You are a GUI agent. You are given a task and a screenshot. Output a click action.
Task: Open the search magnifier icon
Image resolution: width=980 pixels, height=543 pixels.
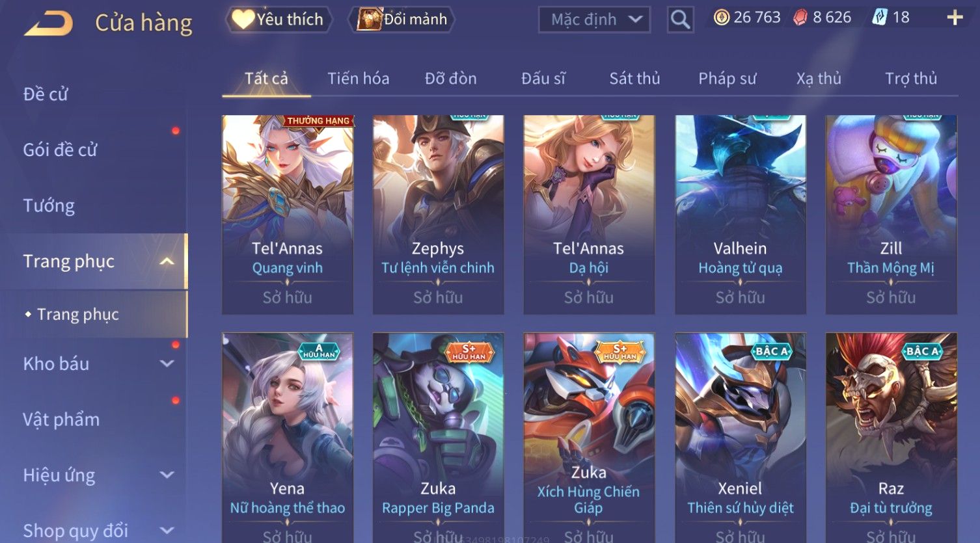pos(680,20)
